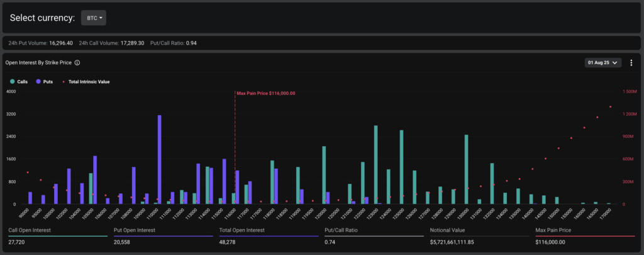Click the Total Open Interest value 48,278
Image resolution: width=644 pixels, height=255 pixels.
pyautogui.click(x=232, y=242)
